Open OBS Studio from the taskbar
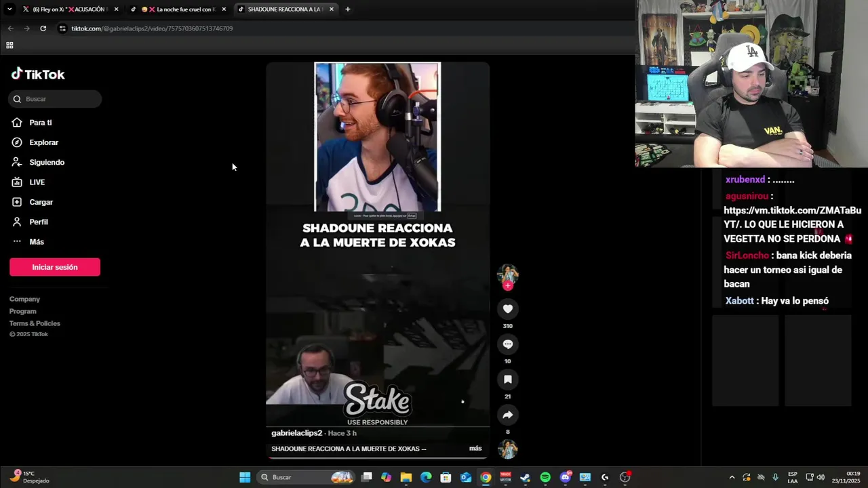 625,477
